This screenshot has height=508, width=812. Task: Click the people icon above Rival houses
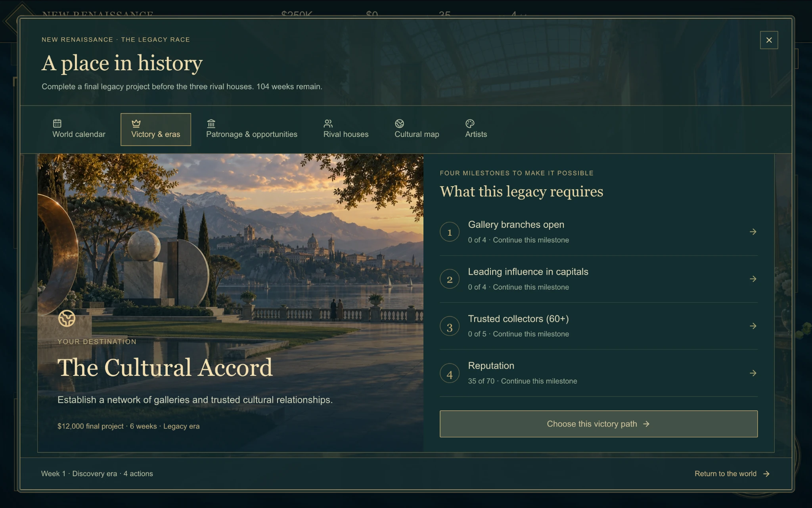coord(328,123)
